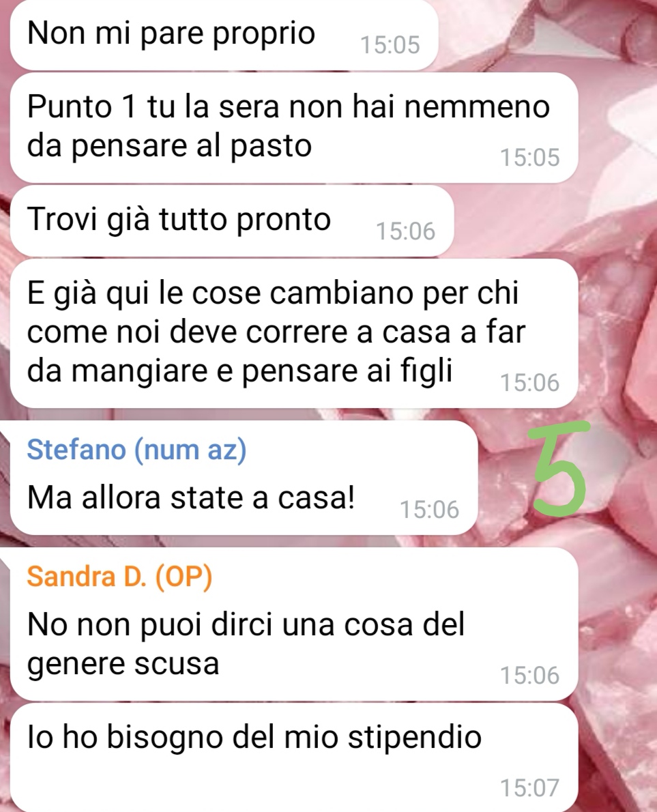Open sender name 'Stefano (num az)'
The image size is (657, 812).
136,449
